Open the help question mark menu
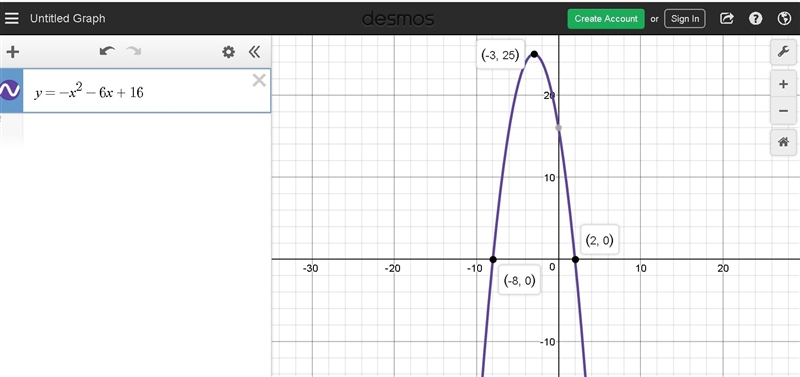 pos(756,19)
